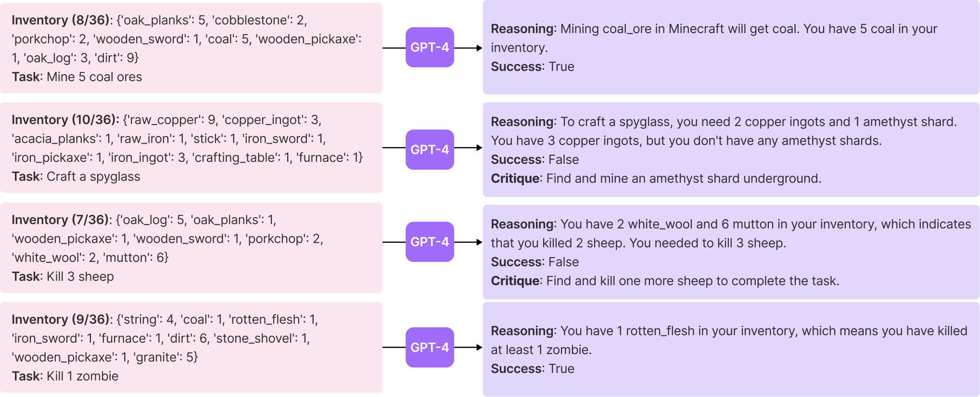Image resolution: width=980 pixels, height=397 pixels.
Task: Click the Inventory (10/36) heading
Action: pyautogui.click(x=65, y=120)
